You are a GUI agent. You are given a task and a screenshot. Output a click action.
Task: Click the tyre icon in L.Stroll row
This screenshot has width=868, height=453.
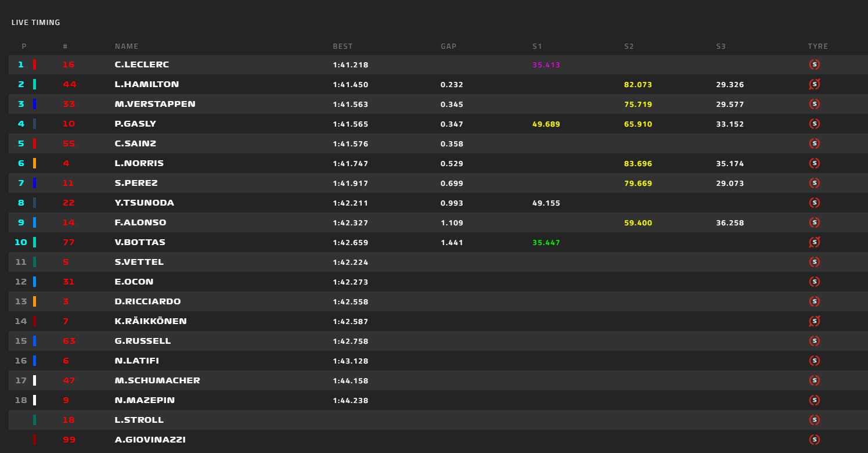pos(815,420)
